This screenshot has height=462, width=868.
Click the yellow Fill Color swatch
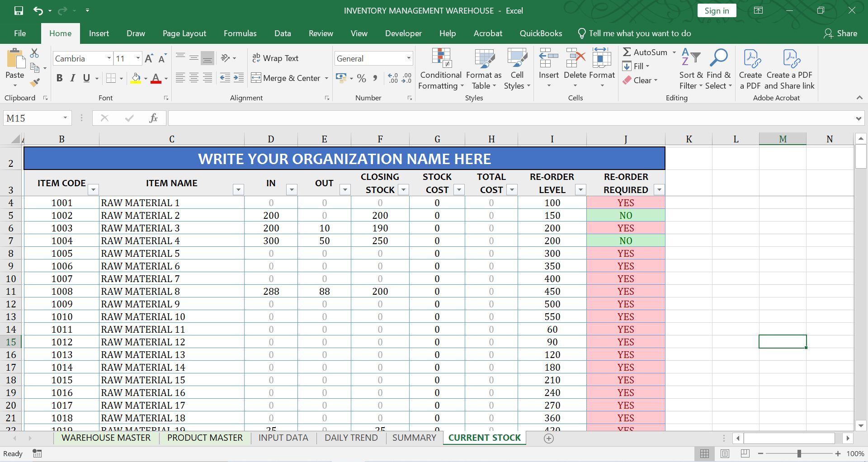point(136,78)
